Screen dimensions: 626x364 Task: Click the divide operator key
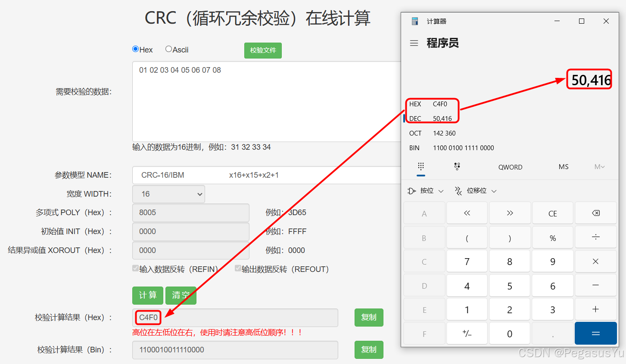(x=595, y=237)
